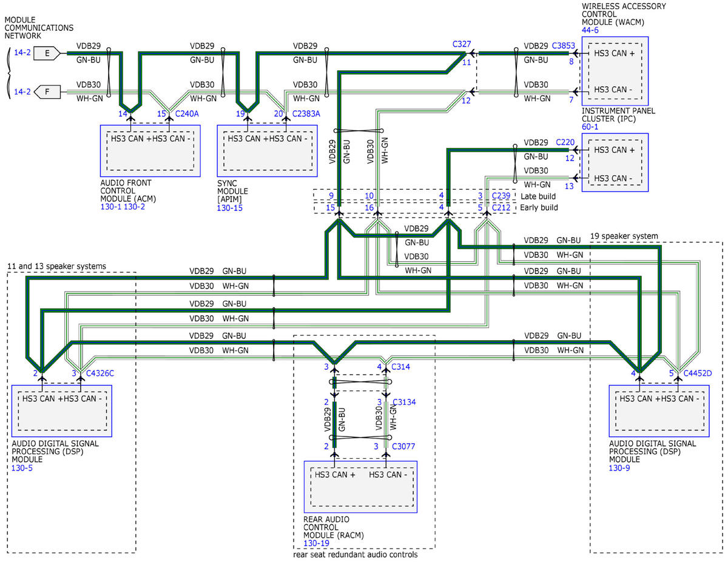Select connector label C3077

click(x=403, y=446)
